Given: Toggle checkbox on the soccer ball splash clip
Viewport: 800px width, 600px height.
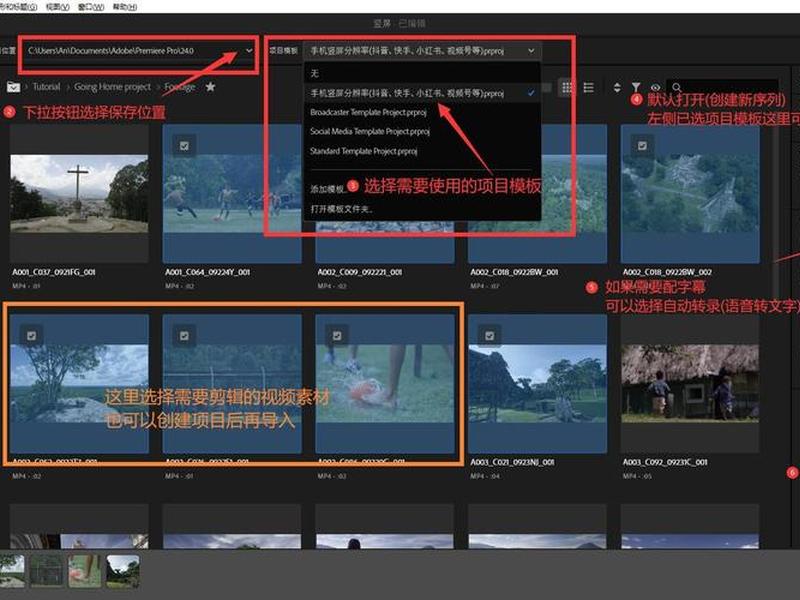Looking at the screenshot, I should [337, 336].
